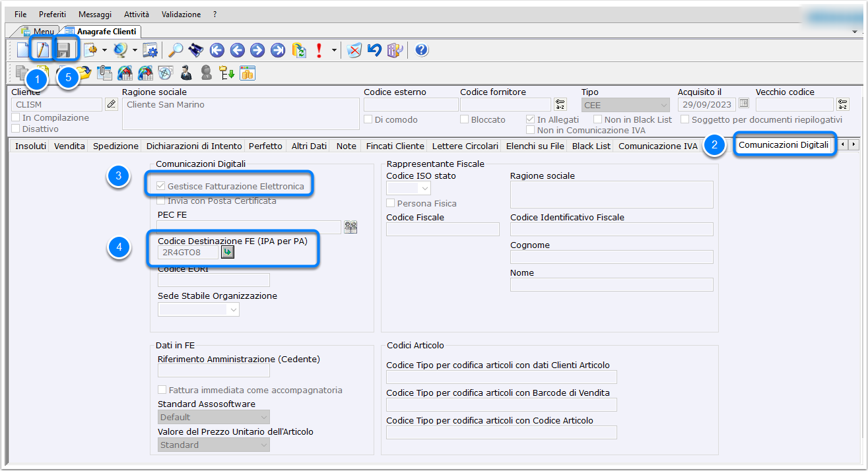Screen dimensions: 868x471
Task: Click the tree with green arrow icon
Action: click(227, 73)
